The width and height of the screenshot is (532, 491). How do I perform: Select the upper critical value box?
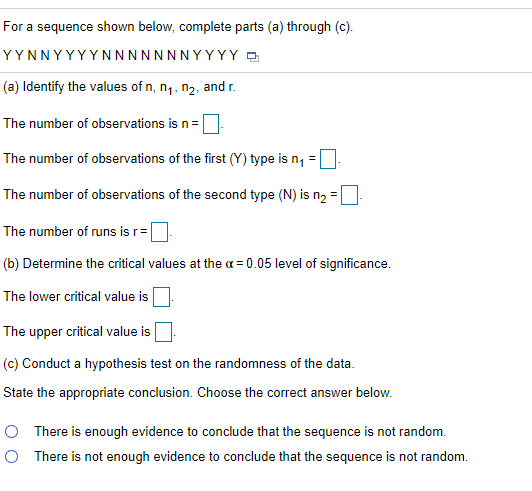click(x=163, y=332)
